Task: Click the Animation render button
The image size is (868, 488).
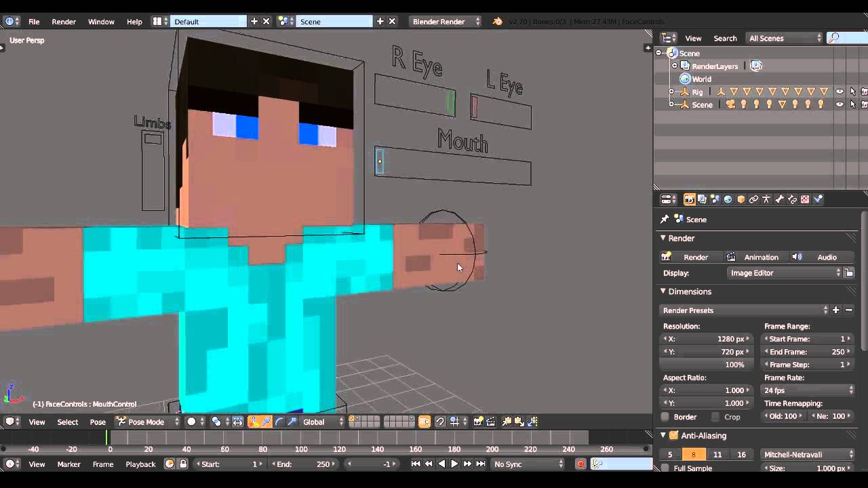Action: [x=755, y=257]
